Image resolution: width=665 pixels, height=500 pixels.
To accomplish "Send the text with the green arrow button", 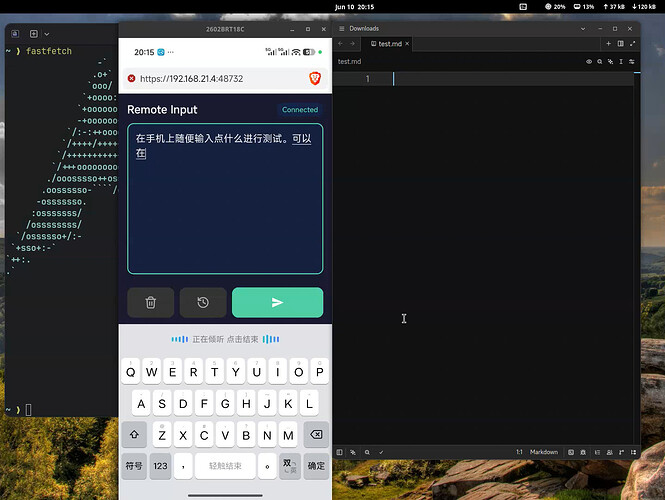I will [x=277, y=302].
